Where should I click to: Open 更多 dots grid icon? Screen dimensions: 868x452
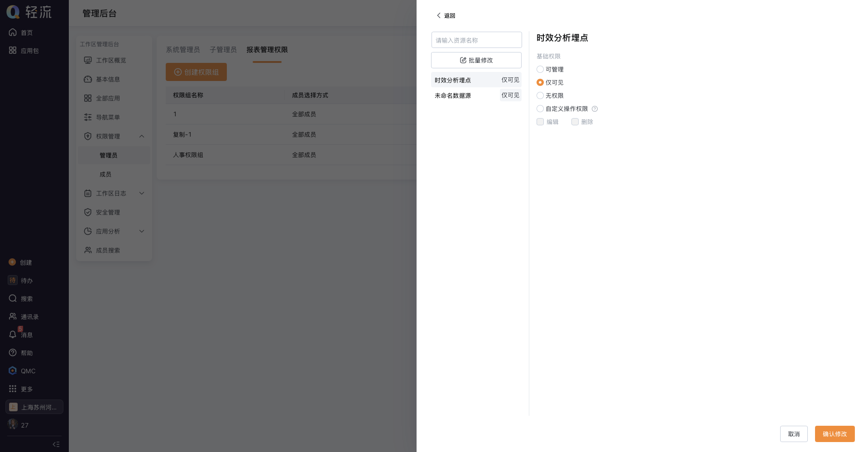[13, 389]
